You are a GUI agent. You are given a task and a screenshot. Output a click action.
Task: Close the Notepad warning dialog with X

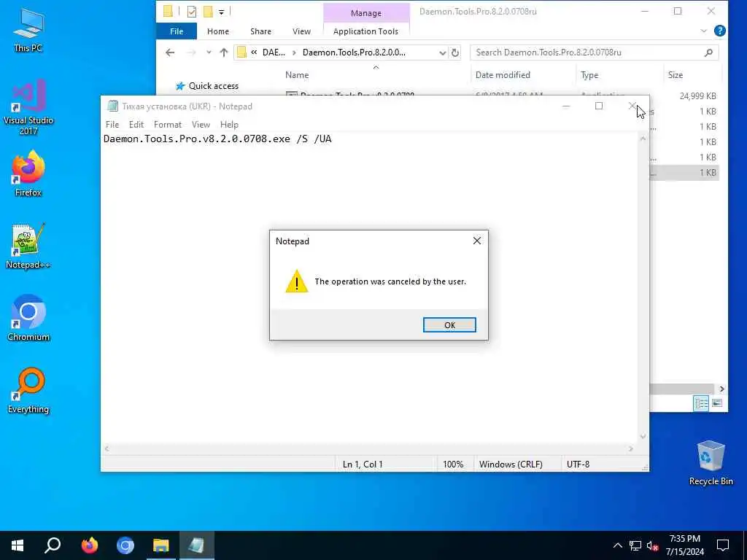477,241
